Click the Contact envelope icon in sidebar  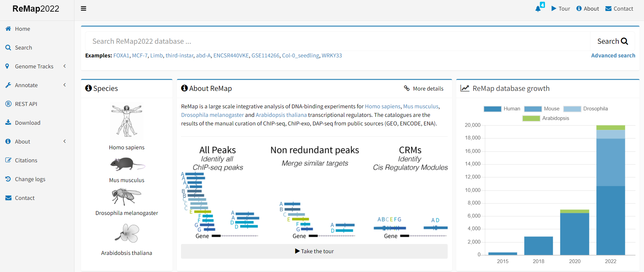(8, 198)
